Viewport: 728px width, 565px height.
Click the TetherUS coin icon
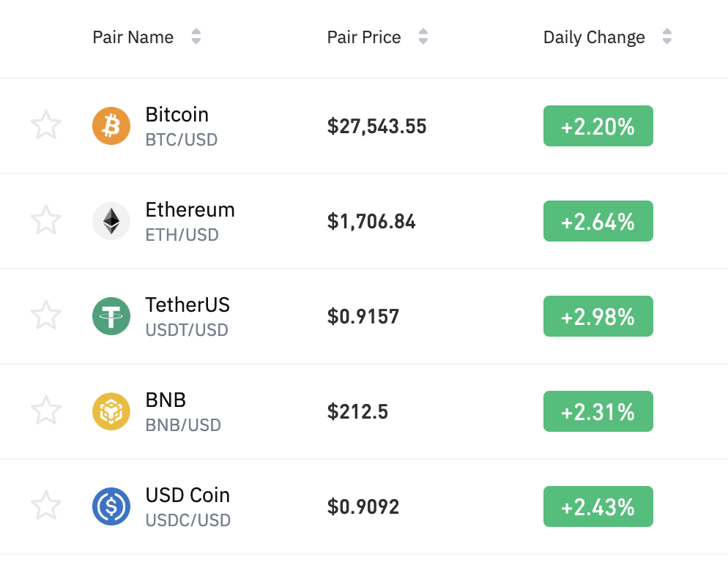(111, 315)
